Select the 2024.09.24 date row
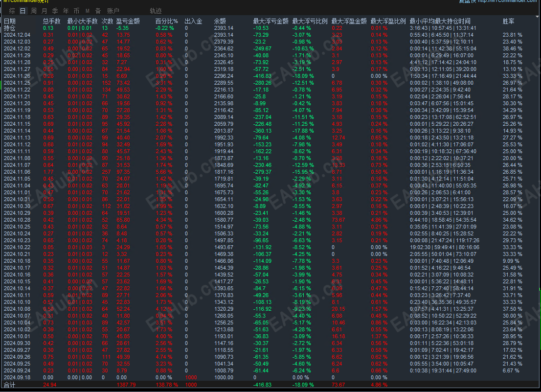 coord(17,370)
